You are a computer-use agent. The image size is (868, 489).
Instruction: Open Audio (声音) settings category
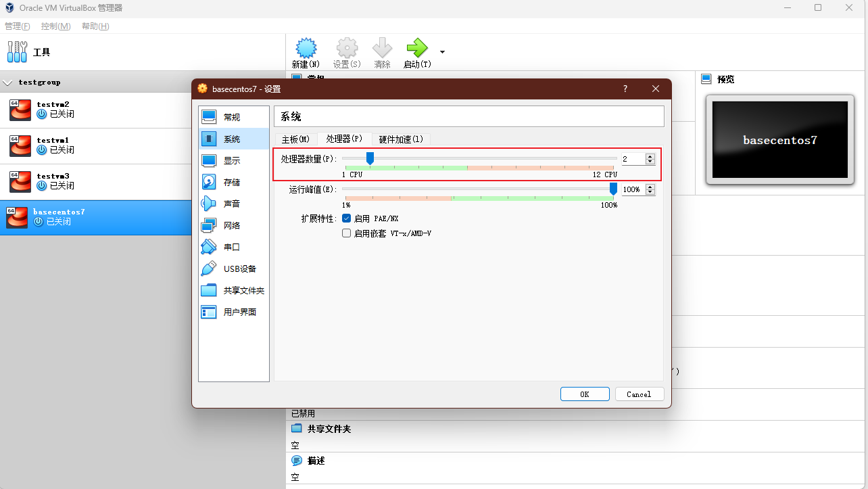[233, 204]
